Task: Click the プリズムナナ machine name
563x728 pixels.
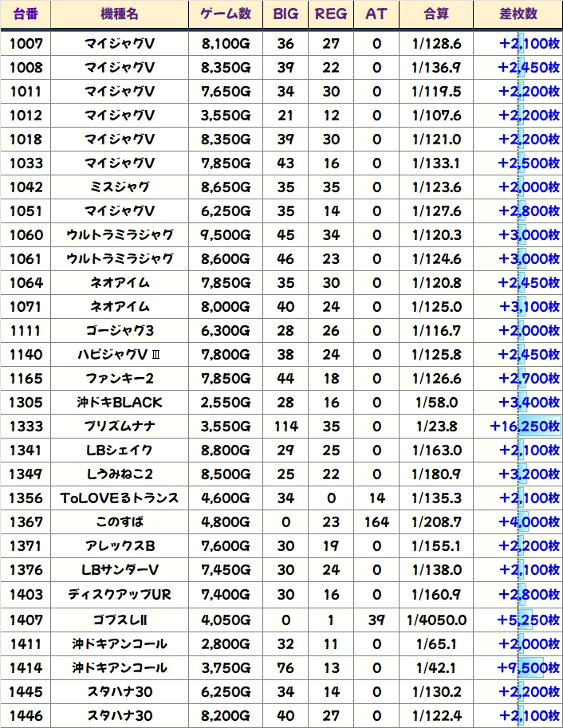Action: coord(119,427)
